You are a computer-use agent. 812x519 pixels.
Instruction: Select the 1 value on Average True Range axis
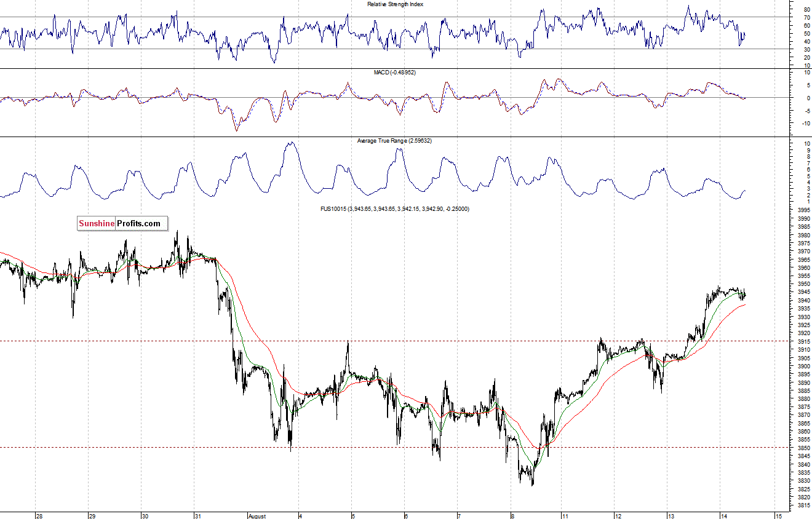click(808, 202)
